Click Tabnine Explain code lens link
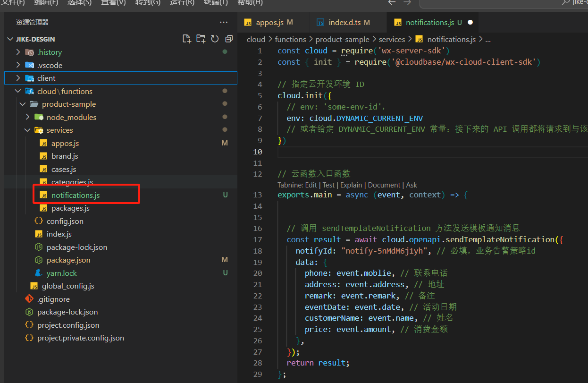 tap(351, 185)
